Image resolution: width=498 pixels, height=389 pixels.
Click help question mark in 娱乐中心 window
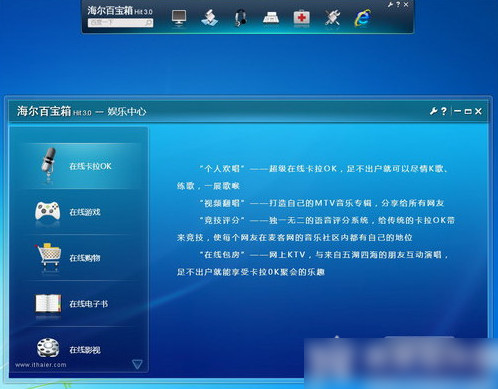[x=444, y=111]
